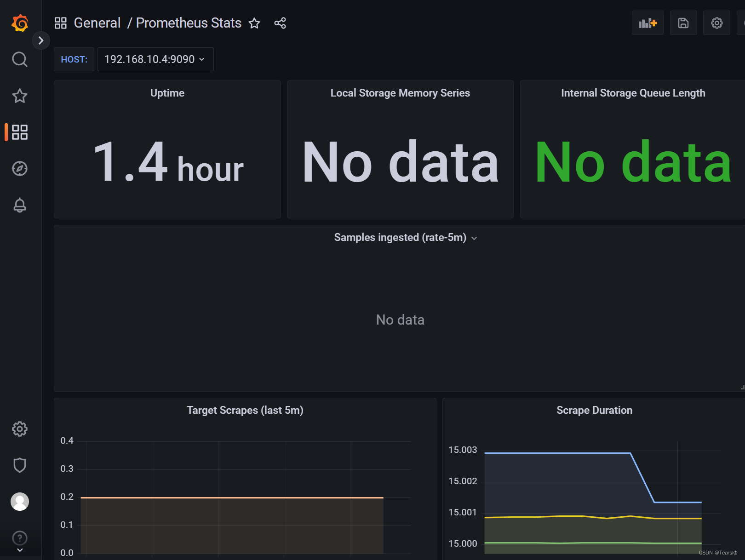Click the 1.4 hour uptime value
This screenshot has height=560, width=745.
click(x=168, y=162)
